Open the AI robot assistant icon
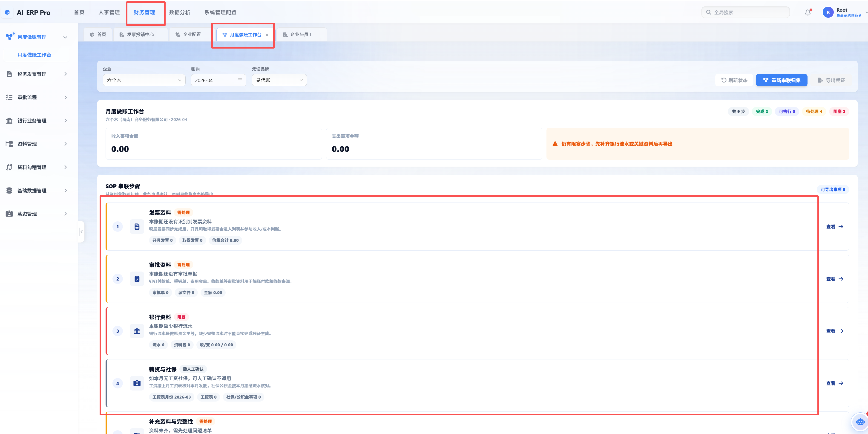Image resolution: width=868 pixels, height=434 pixels. coord(860,422)
